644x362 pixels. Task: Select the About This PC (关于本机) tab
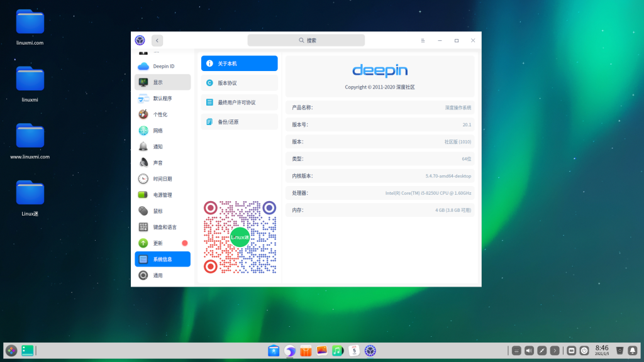(x=240, y=63)
